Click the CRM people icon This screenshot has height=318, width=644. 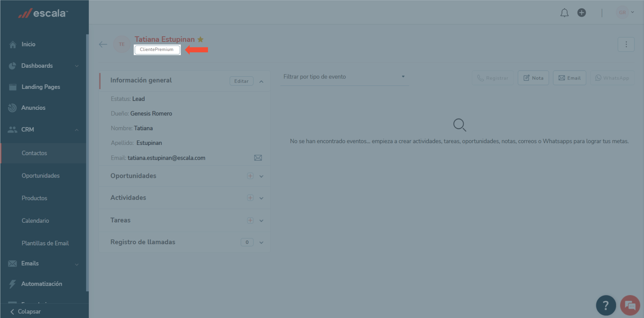pos(12,129)
